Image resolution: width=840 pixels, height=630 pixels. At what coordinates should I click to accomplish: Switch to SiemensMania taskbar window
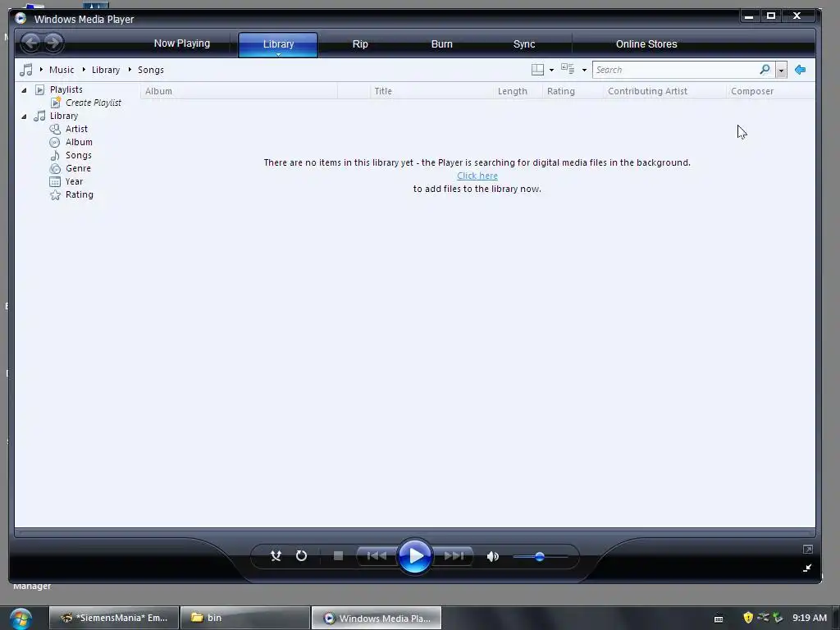113,618
